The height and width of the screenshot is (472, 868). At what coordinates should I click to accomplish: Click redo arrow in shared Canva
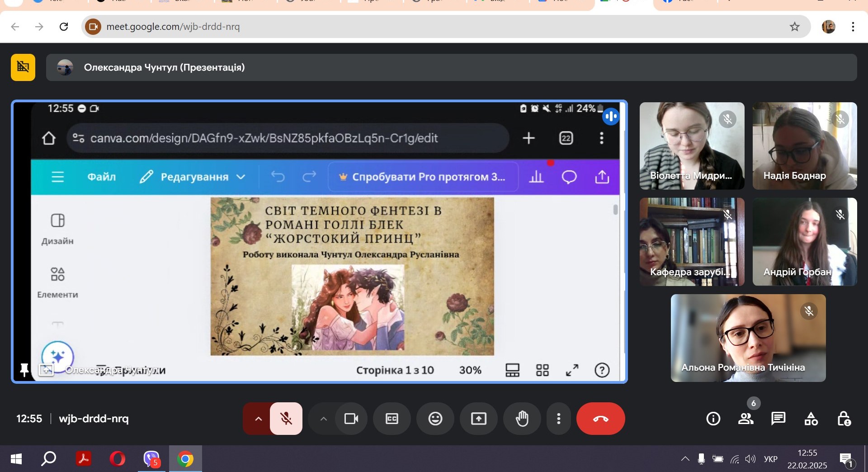click(x=309, y=176)
